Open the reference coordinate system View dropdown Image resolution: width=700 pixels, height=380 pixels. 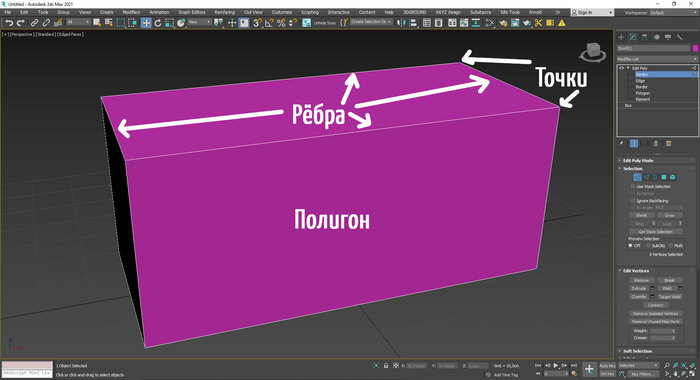(199, 22)
